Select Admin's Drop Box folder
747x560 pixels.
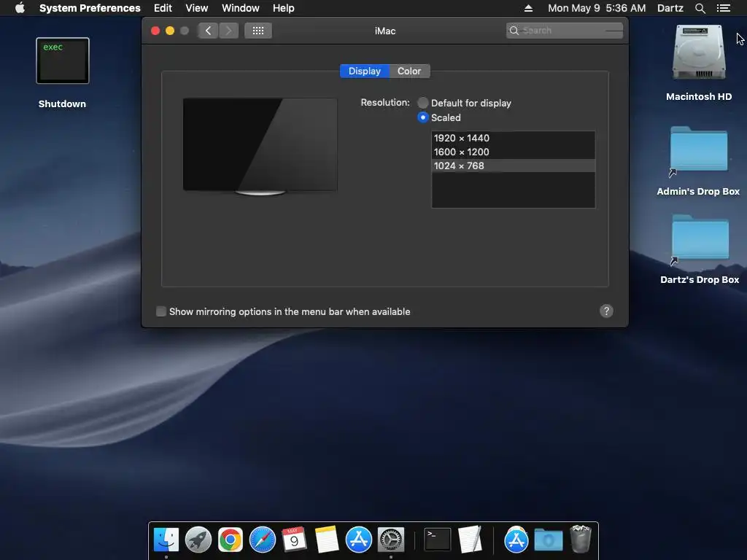point(698,149)
